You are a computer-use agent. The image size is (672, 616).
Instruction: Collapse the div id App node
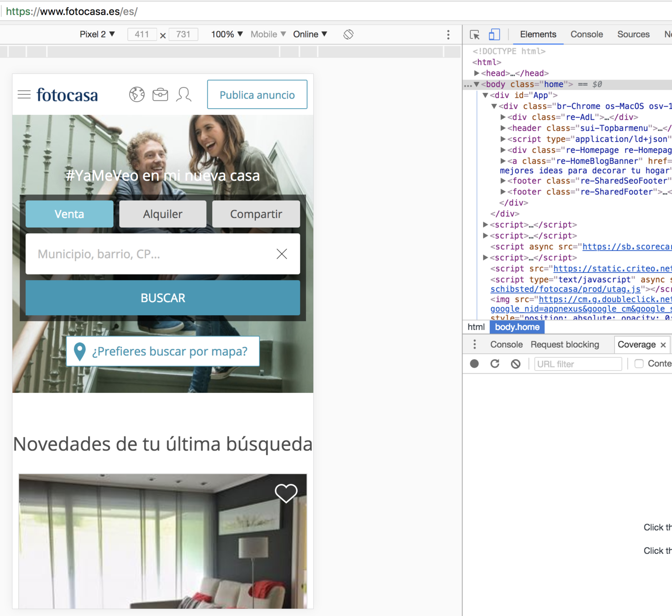click(485, 95)
